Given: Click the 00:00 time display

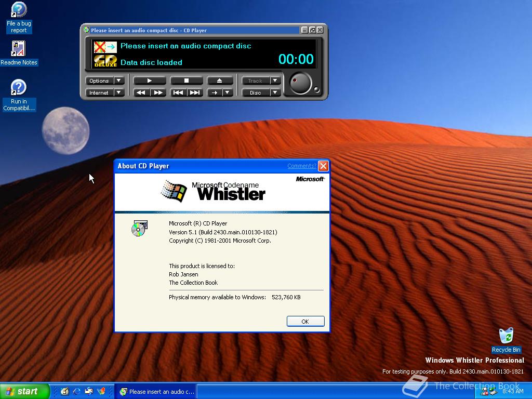Looking at the screenshot, I should 296,59.
